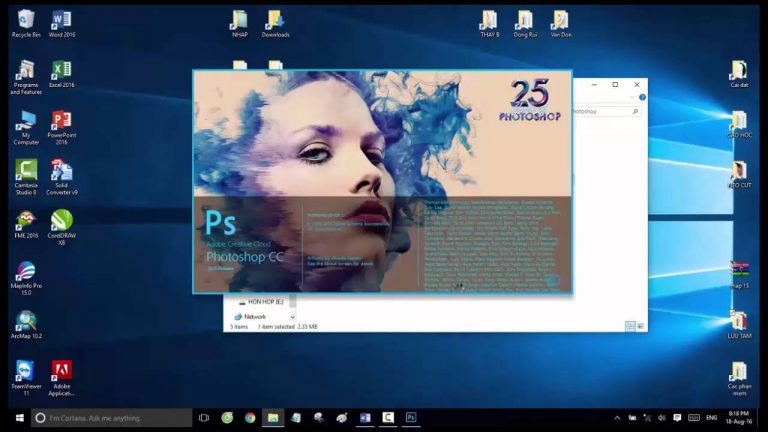The image size is (768, 432).
Task: Open the Word 2016 desktop shortcut
Action: pyautogui.click(x=62, y=24)
